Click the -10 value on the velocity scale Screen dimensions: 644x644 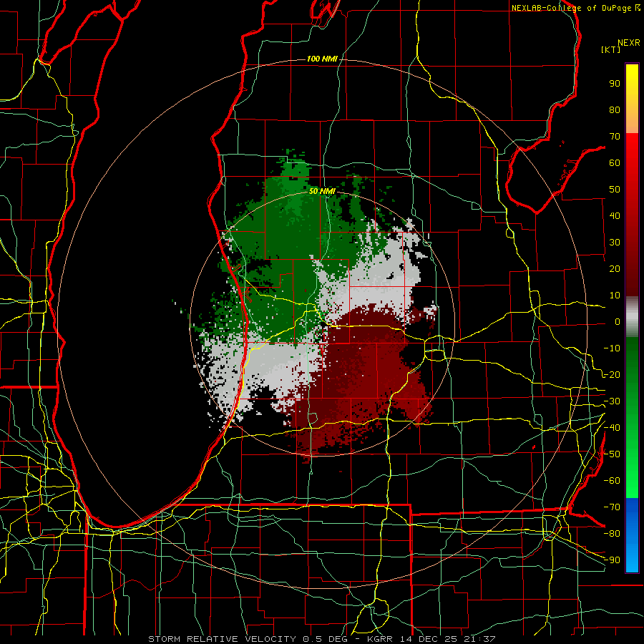click(612, 348)
